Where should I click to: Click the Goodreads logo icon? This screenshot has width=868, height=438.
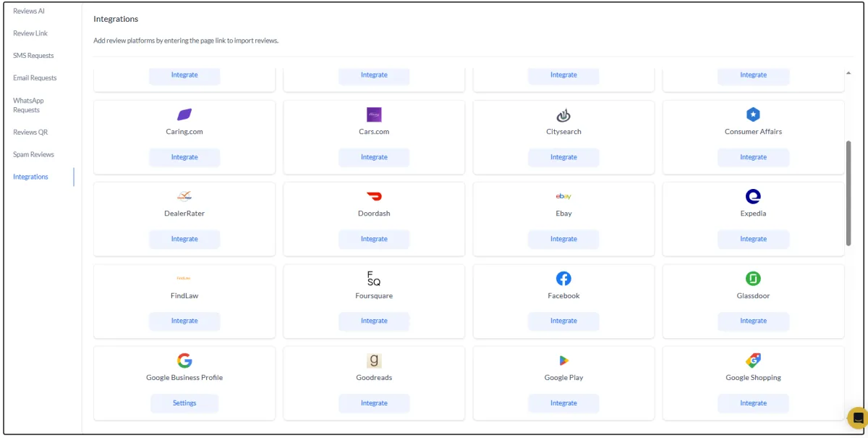(x=374, y=361)
